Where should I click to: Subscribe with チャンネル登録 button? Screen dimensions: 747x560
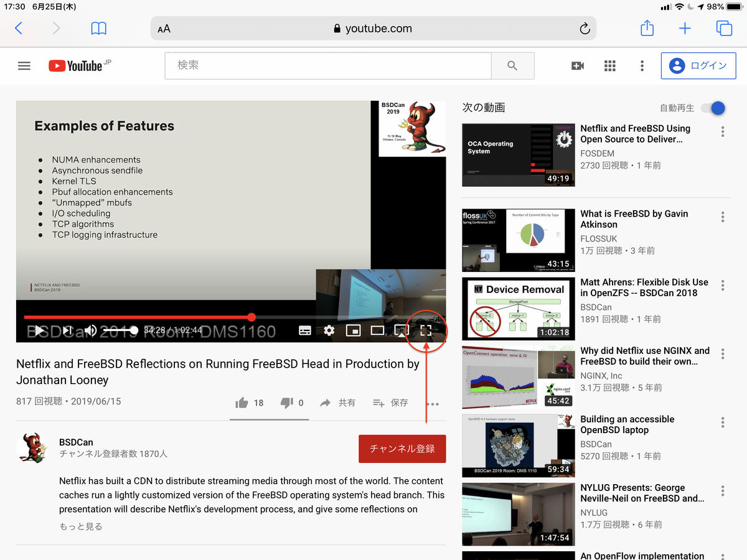402,449
